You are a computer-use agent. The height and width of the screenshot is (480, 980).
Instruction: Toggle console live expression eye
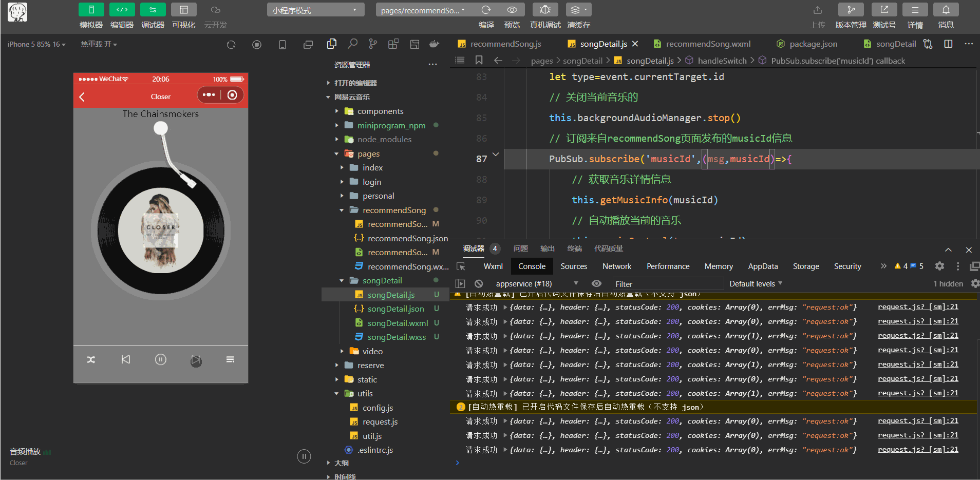pyautogui.click(x=596, y=283)
